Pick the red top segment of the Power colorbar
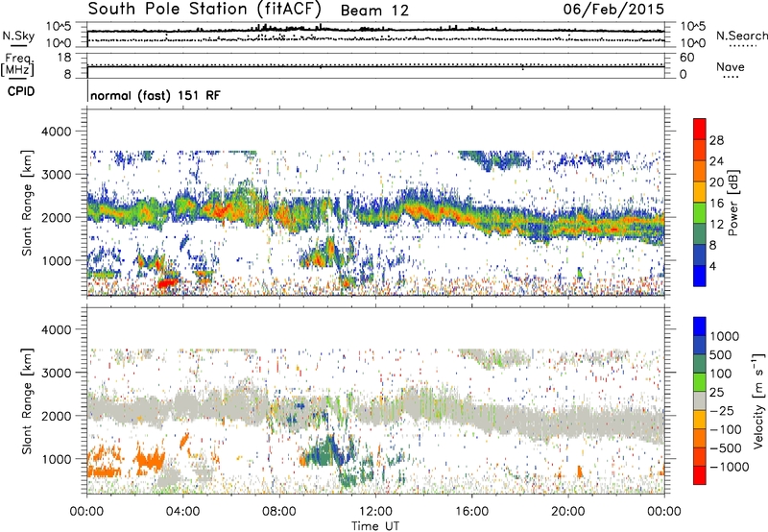Image resolution: width=768 pixels, height=532 pixels. (700, 129)
